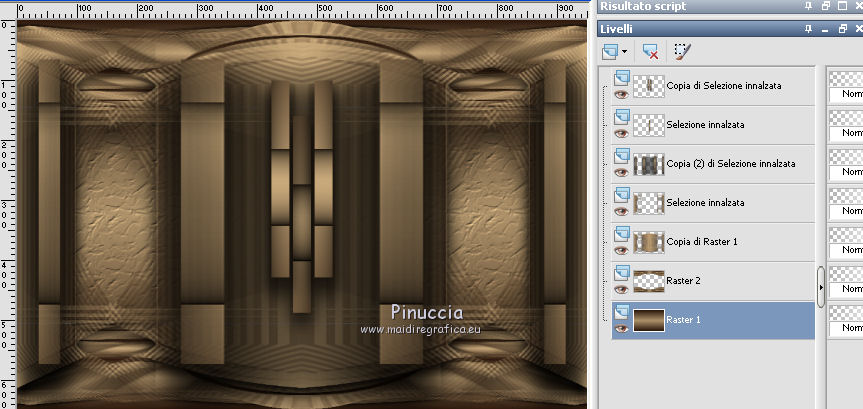The height and width of the screenshot is (409, 863).
Task: Click the Edit Selection brush icon
Action: 682,52
